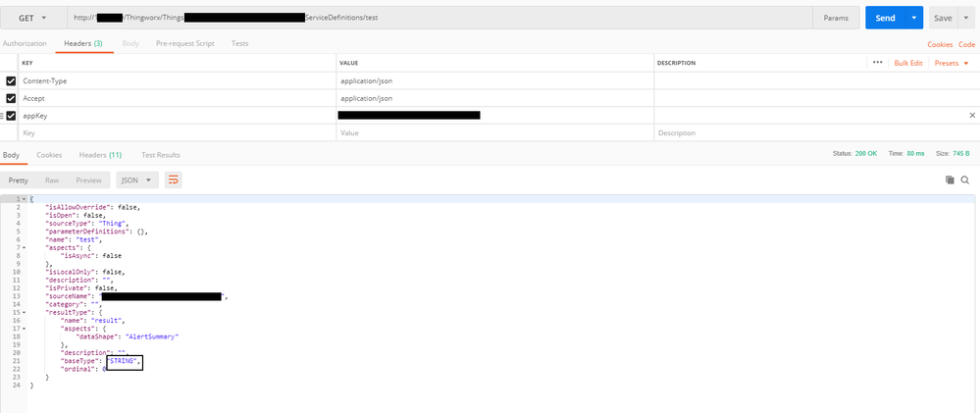The height and width of the screenshot is (413, 980).
Task: Uncheck the Content-Type header checkbox
Action: click(11, 81)
